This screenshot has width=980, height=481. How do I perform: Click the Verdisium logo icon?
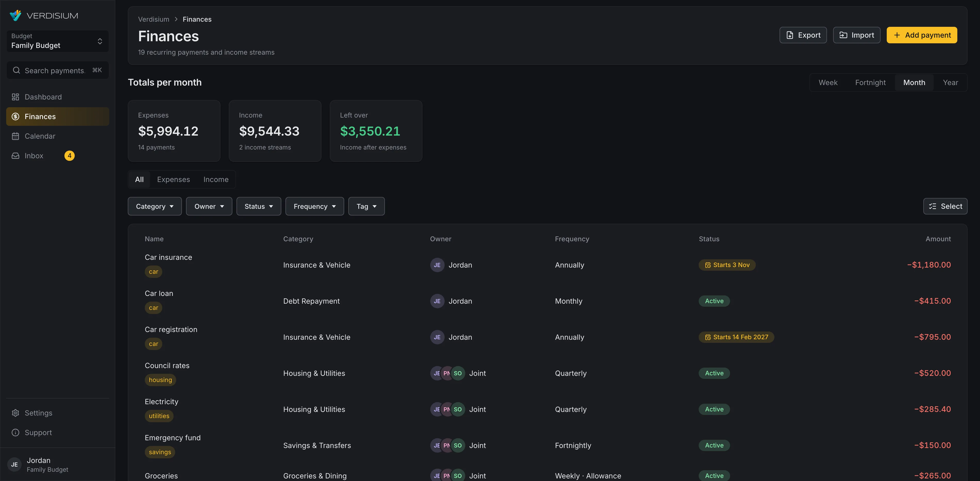[16, 16]
